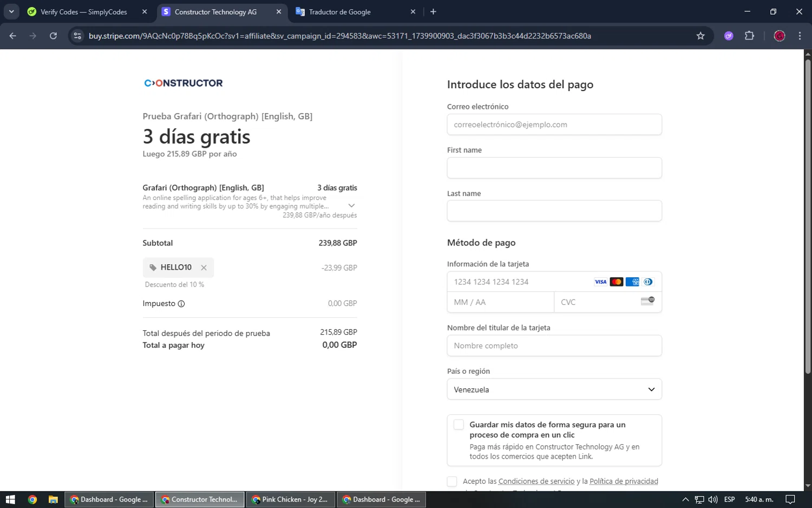Switch to the Pink Chicken - Joy taskbar window
This screenshot has height=508, width=812.
pyautogui.click(x=291, y=499)
